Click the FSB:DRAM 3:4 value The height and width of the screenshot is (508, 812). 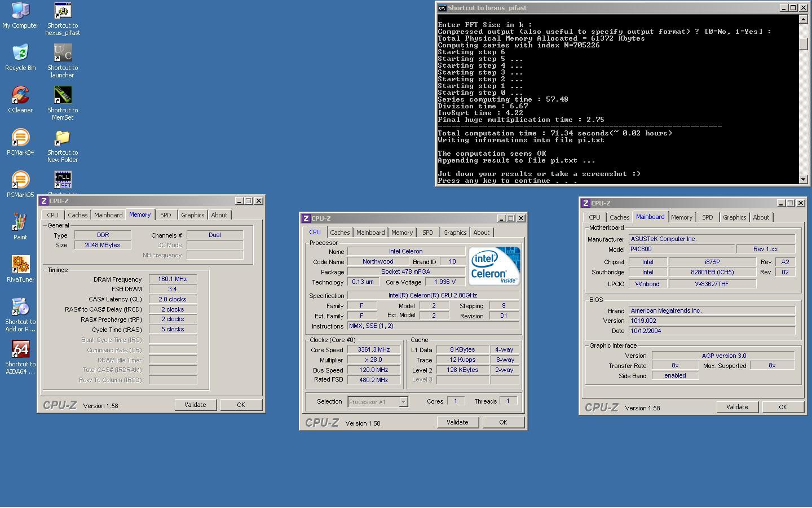pos(173,290)
